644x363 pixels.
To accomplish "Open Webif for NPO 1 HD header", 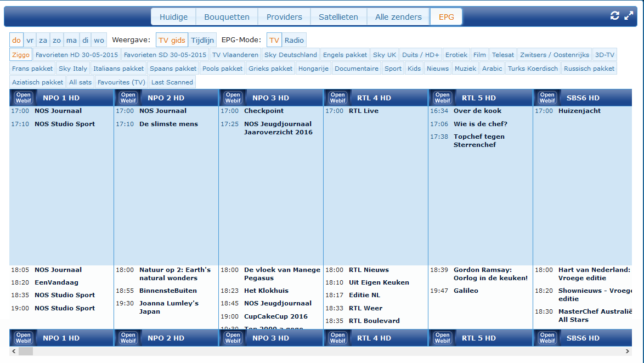I will coord(24,98).
